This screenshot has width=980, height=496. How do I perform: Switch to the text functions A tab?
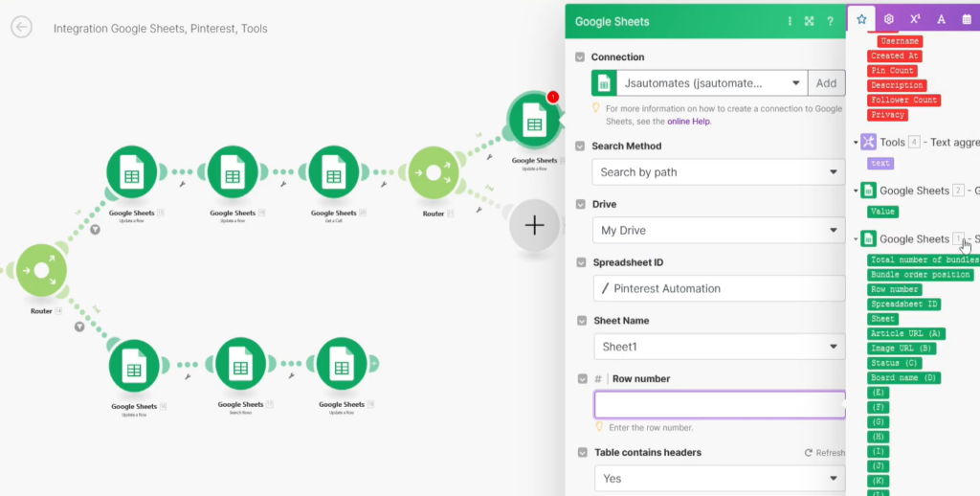click(x=942, y=19)
